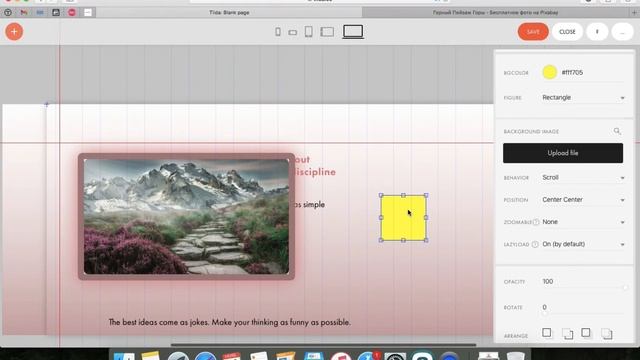Click the horizontal scrollbar below the canvas

click(323, 345)
